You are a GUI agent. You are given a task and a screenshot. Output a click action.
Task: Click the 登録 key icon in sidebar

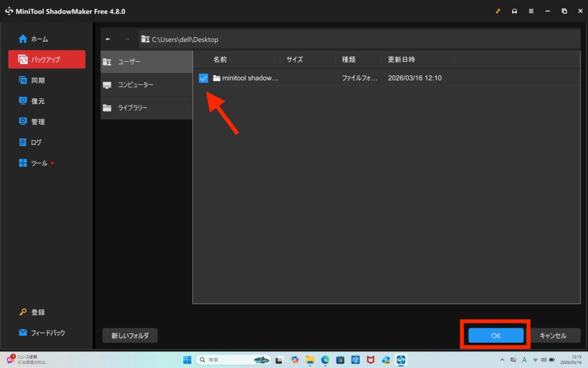[23, 312]
